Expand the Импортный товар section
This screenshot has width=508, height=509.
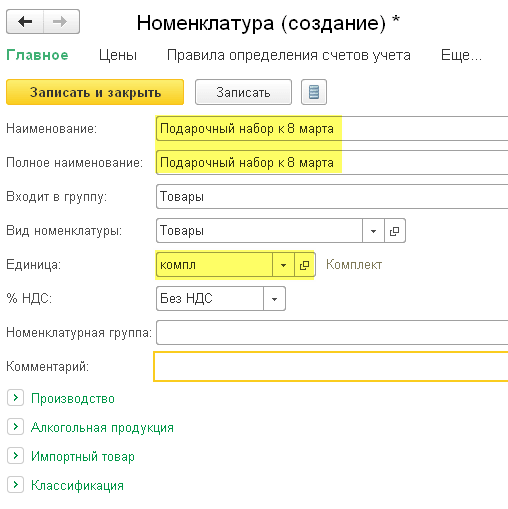[15, 456]
